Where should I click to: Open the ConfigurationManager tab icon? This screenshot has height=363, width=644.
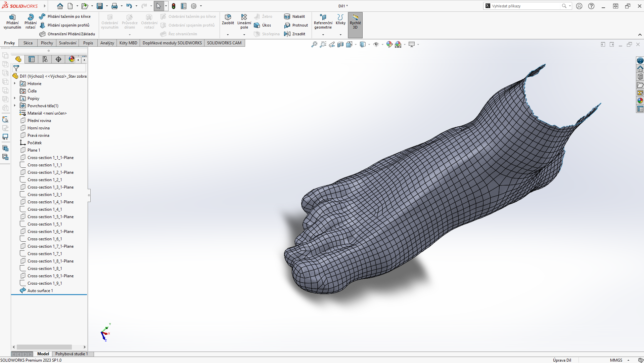(x=45, y=59)
